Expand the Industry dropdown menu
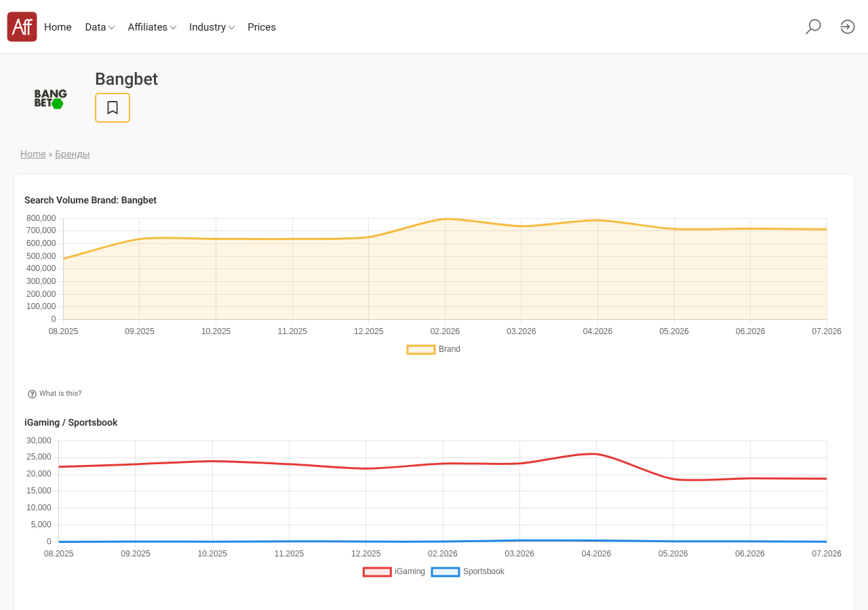 (212, 27)
